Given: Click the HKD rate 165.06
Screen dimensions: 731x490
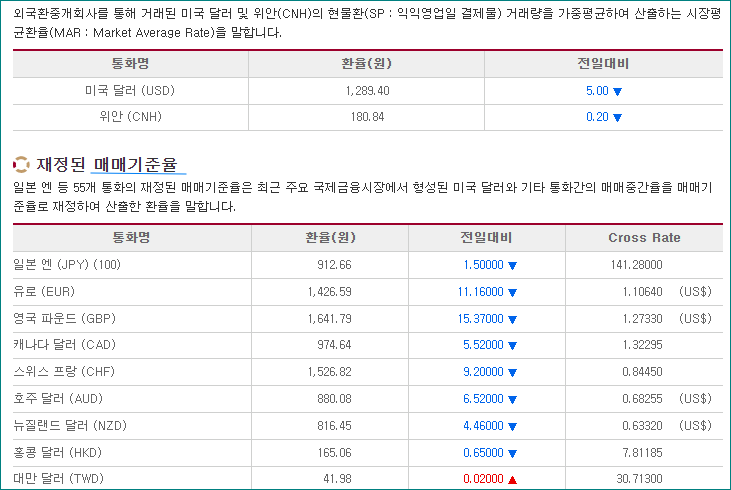Looking at the screenshot, I should pos(335,453).
